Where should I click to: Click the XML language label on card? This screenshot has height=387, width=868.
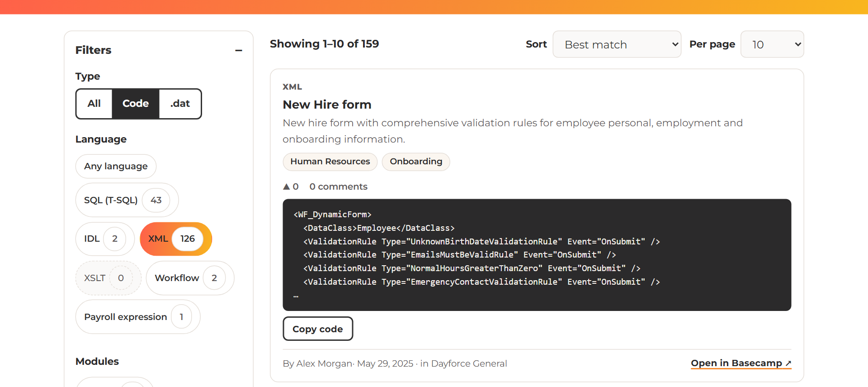[292, 87]
